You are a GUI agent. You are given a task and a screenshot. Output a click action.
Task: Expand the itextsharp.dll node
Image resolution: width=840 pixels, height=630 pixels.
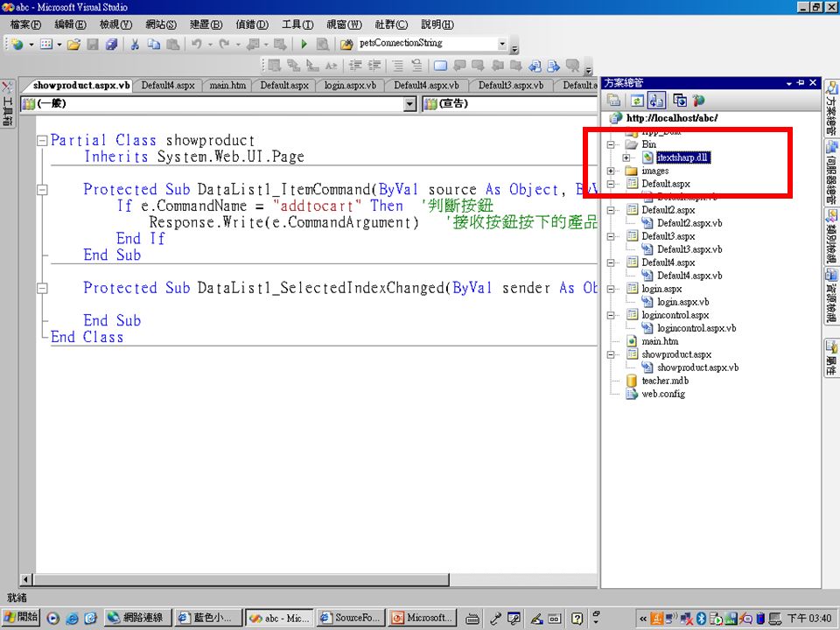626,158
